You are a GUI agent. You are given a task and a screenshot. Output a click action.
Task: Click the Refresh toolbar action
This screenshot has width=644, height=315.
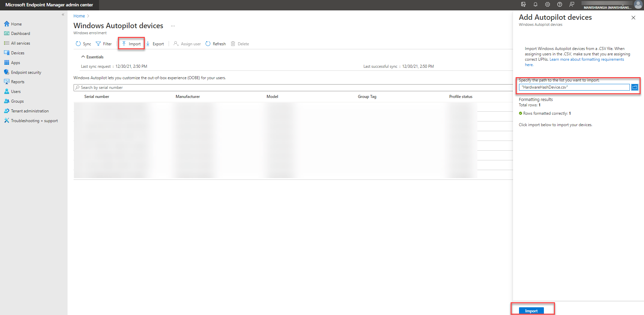(215, 44)
